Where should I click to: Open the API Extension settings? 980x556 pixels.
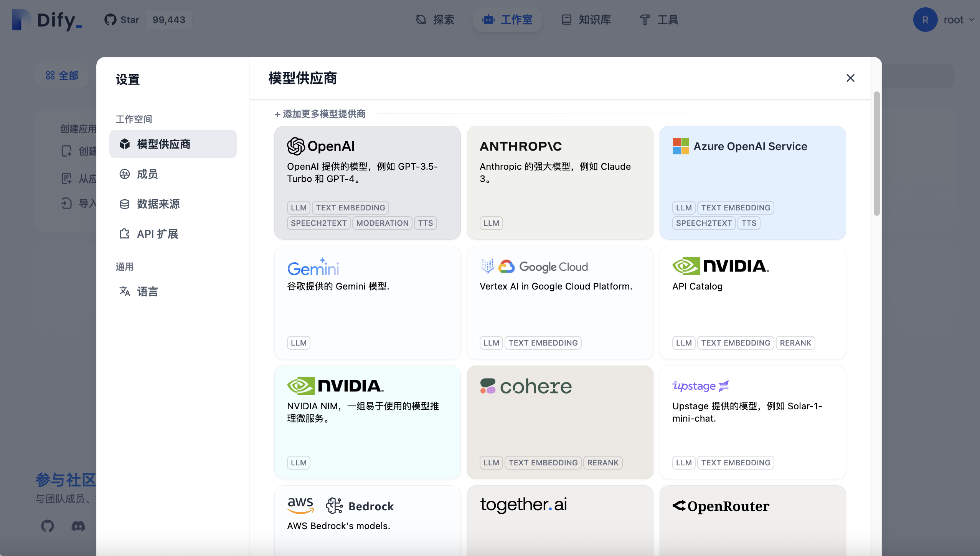[x=157, y=234]
